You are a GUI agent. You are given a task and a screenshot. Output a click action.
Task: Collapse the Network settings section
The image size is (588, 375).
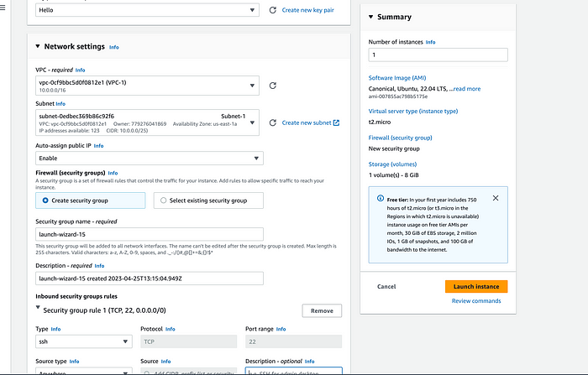[38, 46]
